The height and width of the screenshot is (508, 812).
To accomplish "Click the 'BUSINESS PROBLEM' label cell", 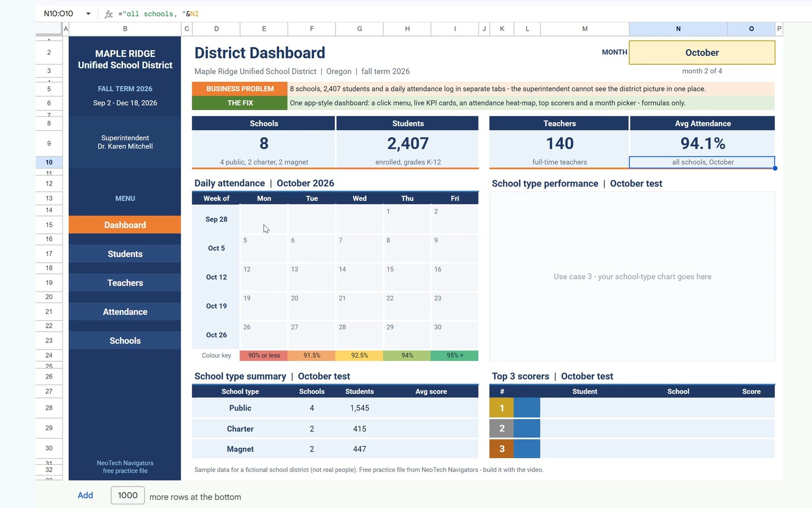I will [240, 89].
